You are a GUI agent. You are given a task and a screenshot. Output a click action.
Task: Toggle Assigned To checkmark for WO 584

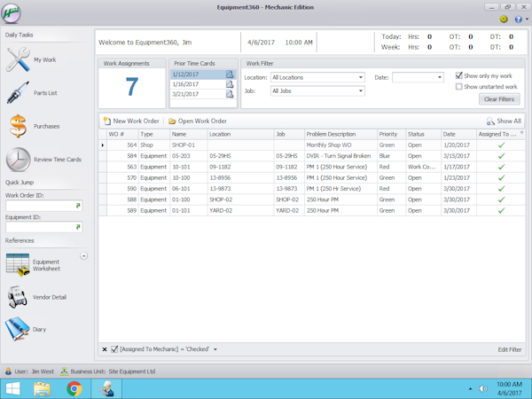[501, 156]
